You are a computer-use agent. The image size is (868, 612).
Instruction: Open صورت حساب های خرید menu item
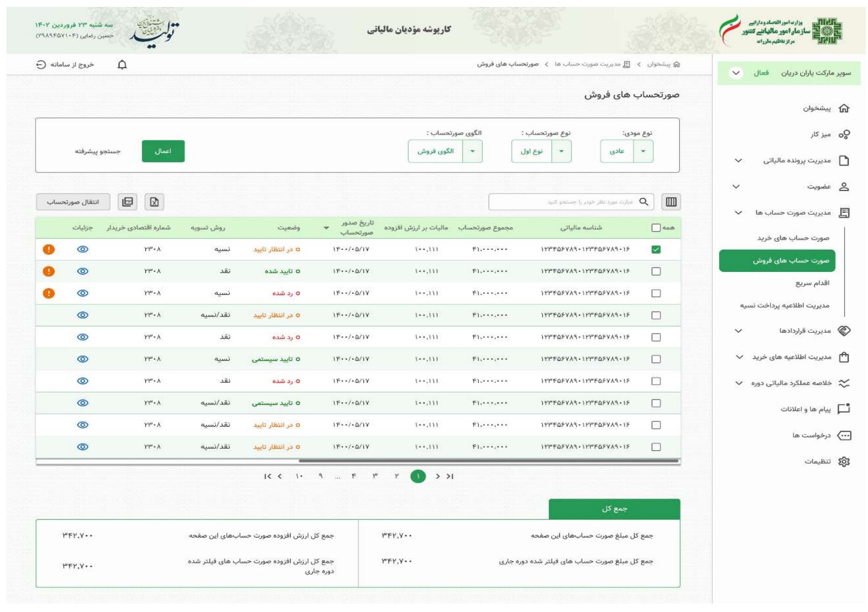793,238
